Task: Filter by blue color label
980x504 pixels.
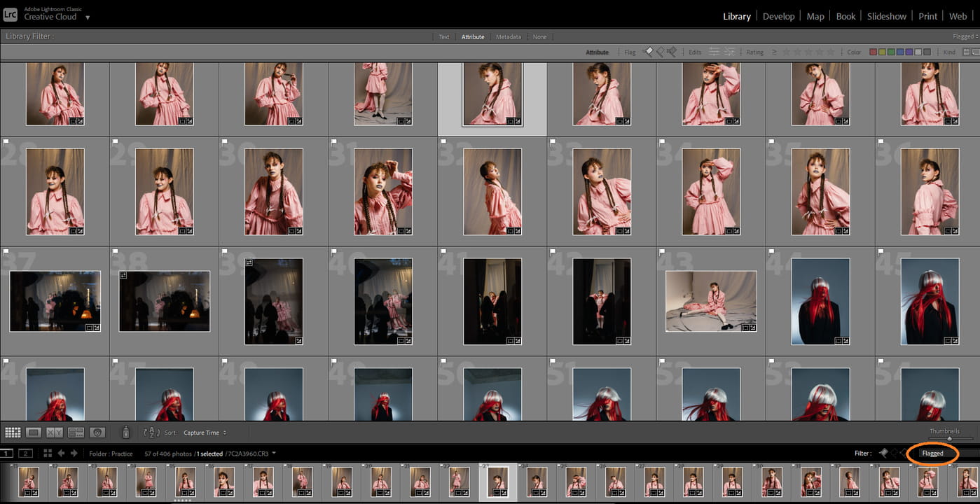Action: (900, 52)
